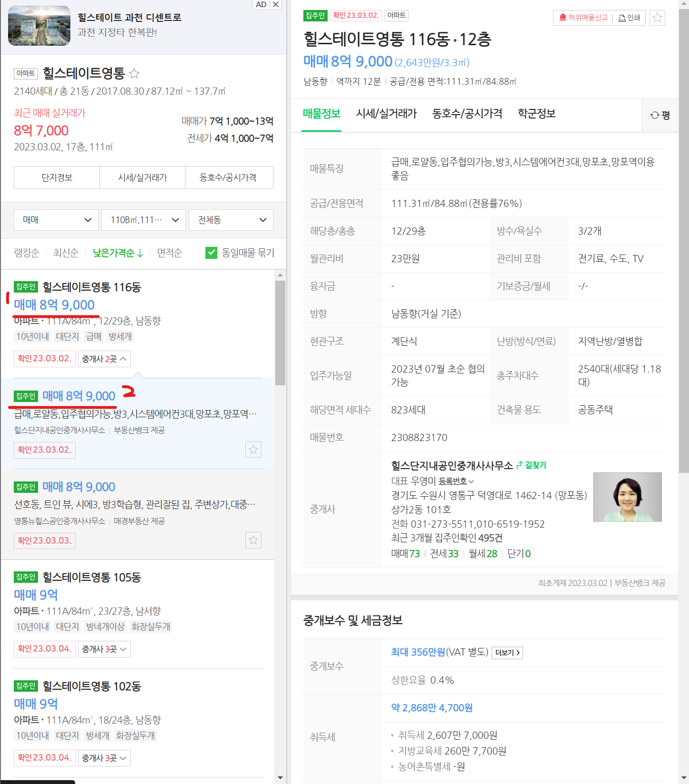Bookmark the 힐스단지내공인중개사사무소 listing star
Screen dimensions: 689x784
tap(253, 450)
